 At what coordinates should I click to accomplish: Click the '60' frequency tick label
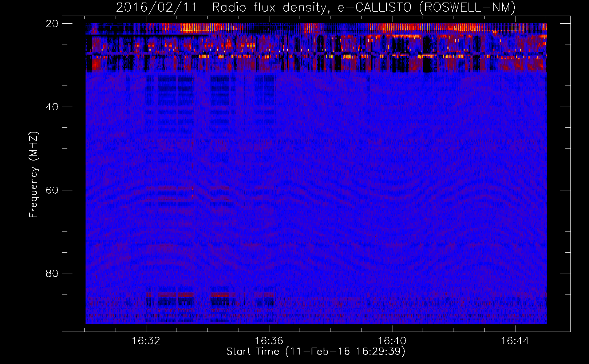pos(52,190)
